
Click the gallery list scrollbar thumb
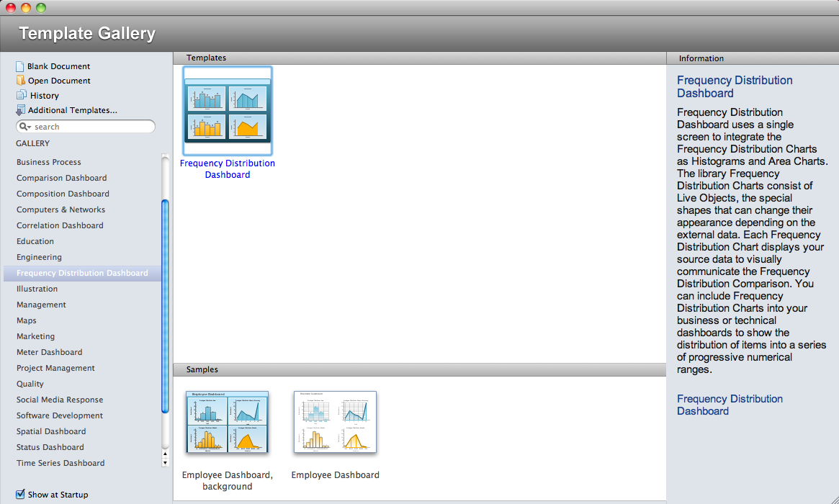click(x=165, y=306)
